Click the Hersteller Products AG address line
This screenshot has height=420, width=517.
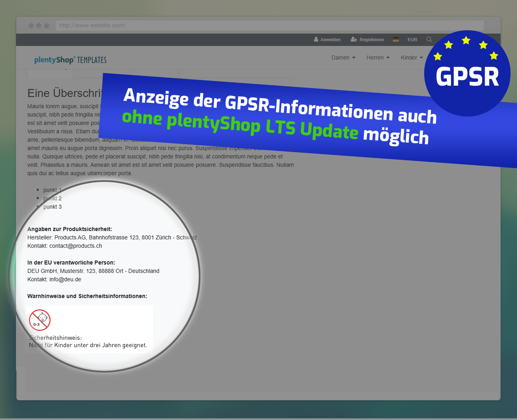click(112, 237)
